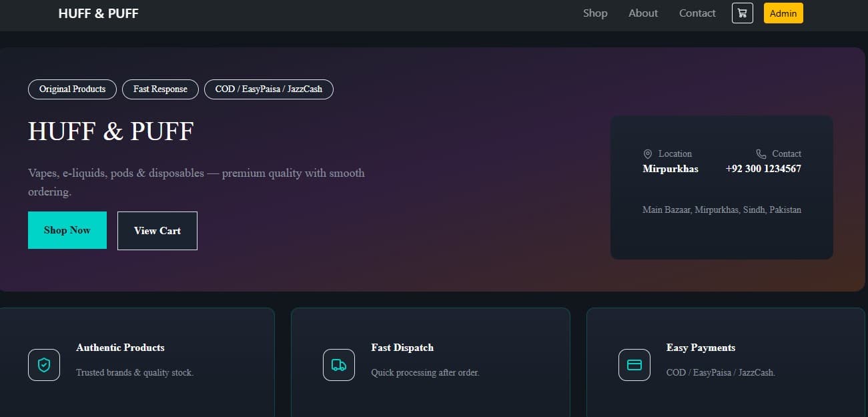This screenshot has height=417, width=868.
Task: Click 'Quick processing after order.' text
Action: (x=425, y=373)
